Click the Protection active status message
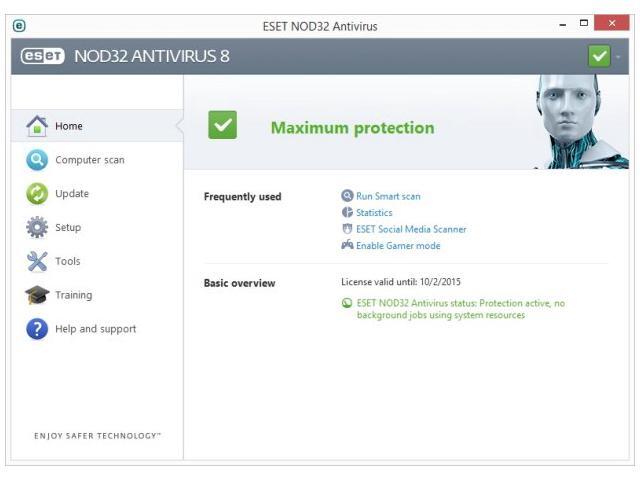 tap(460, 309)
